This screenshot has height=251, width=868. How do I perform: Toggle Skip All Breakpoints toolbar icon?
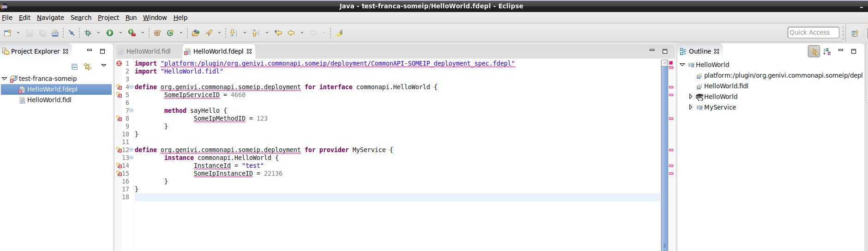click(x=72, y=33)
